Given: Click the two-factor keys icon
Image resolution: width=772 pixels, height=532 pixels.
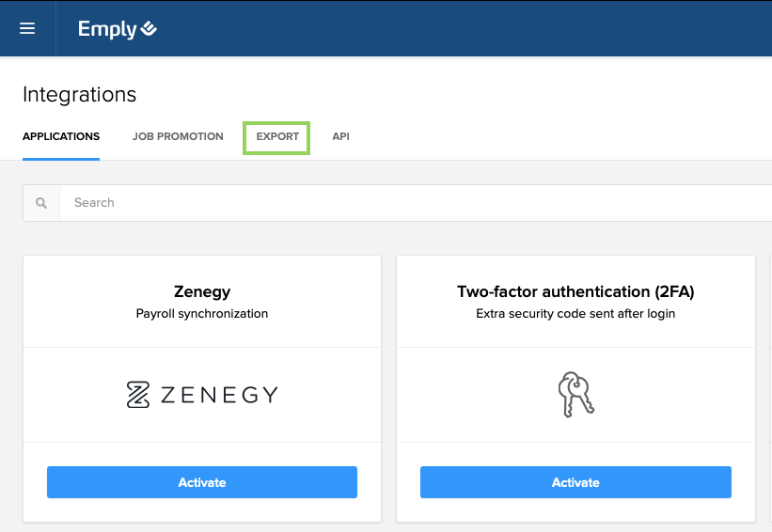Looking at the screenshot, I should 575,394.
